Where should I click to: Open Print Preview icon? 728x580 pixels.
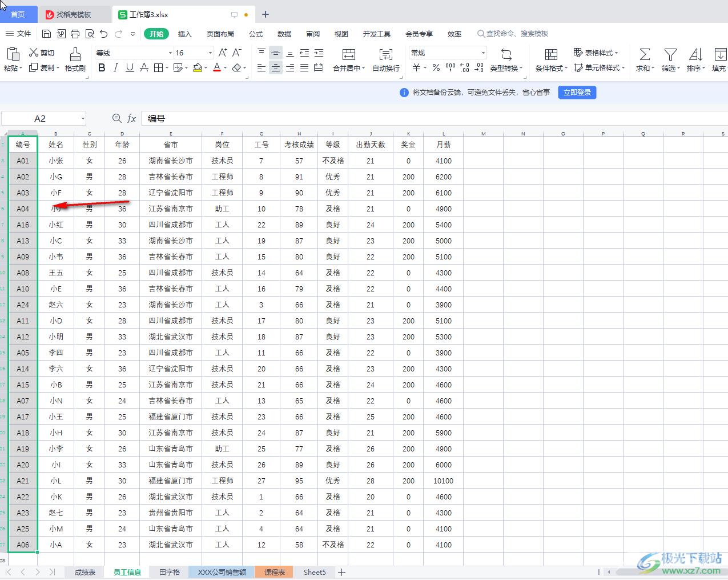[90, 34]
